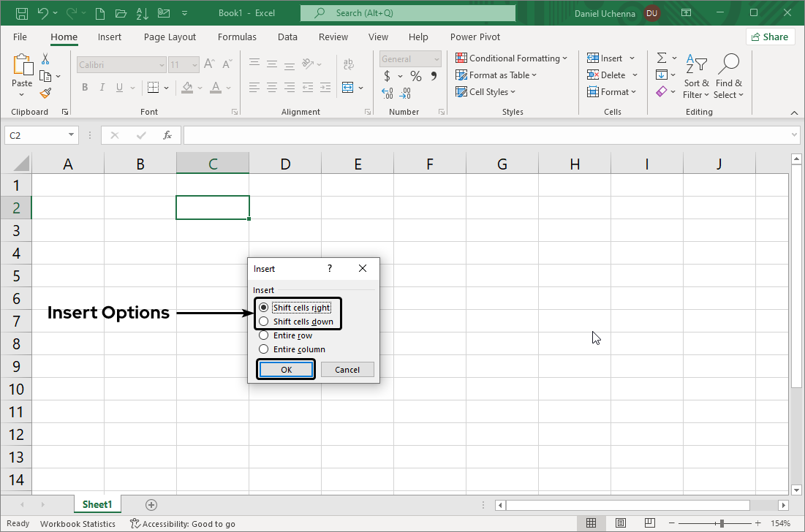Click the Save icon in title bar
This screenshot has height=532, width=805.
click(22, 13)
